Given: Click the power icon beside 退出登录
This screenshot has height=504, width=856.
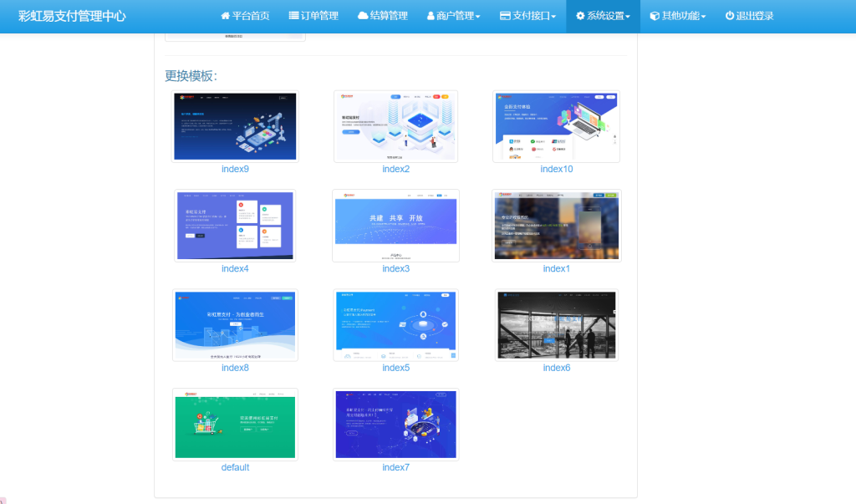Looking at the screenshot, I should 729,16.
